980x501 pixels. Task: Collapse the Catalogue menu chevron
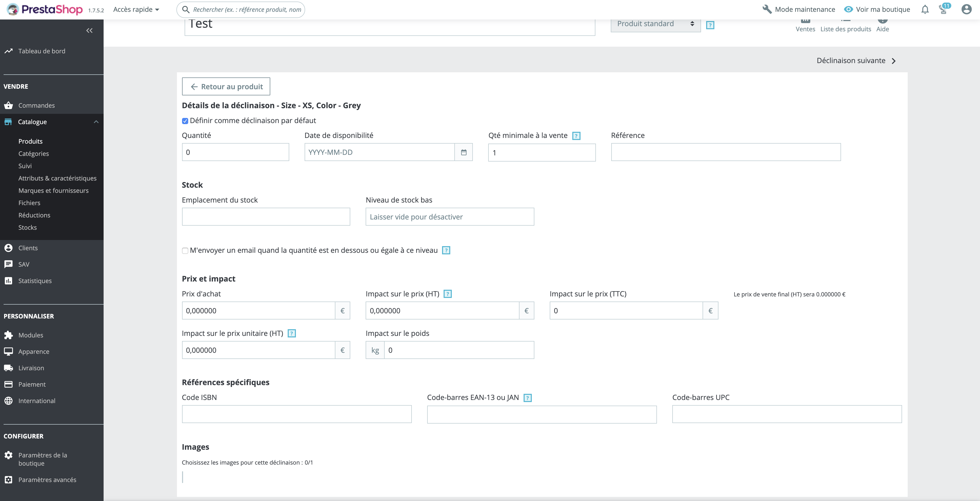click(x=96, y=122)
